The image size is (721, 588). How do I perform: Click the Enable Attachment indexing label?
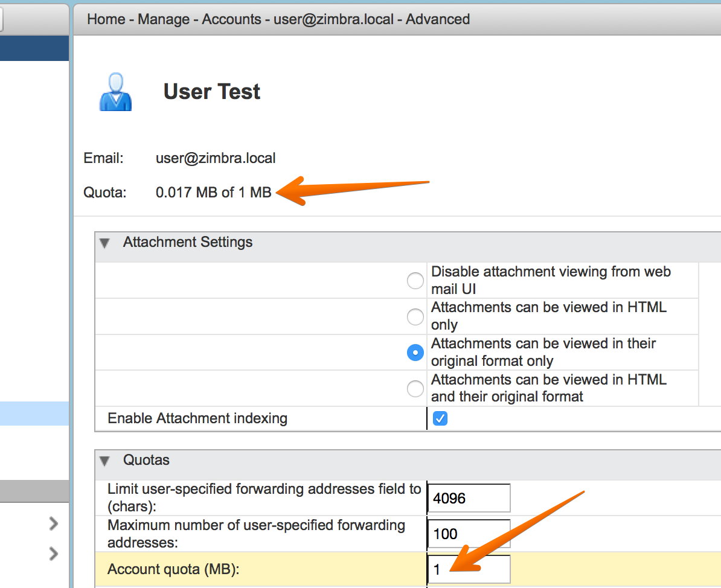click(197, 418)
